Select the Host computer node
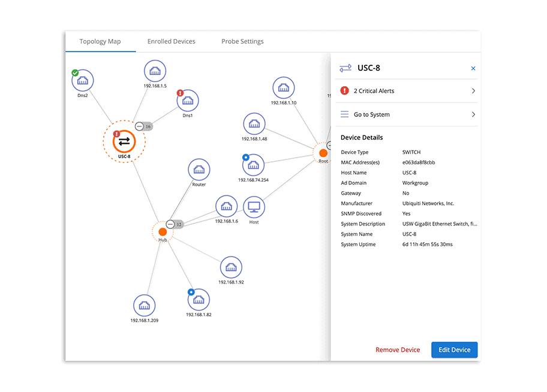Screen dimensions: 547x392 [254, 207]
